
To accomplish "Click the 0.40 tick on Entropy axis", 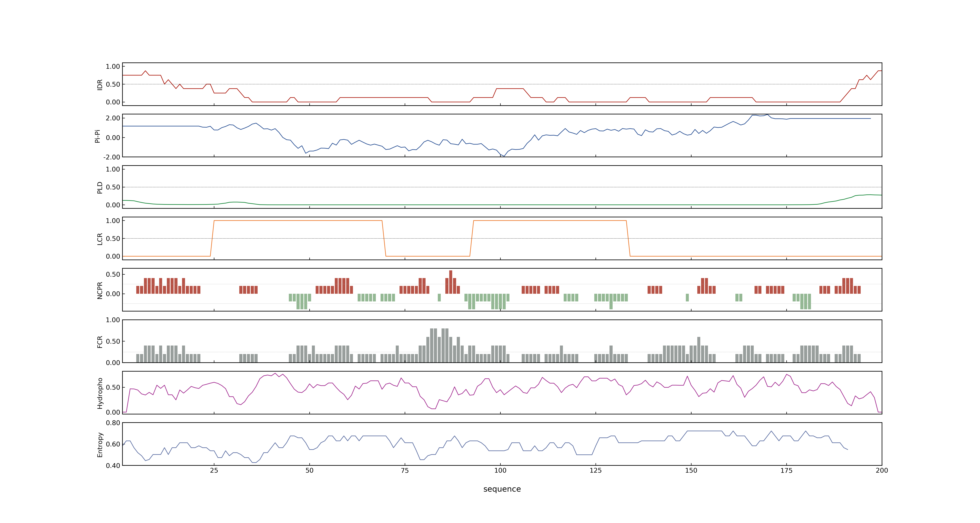I will point(113,466).
